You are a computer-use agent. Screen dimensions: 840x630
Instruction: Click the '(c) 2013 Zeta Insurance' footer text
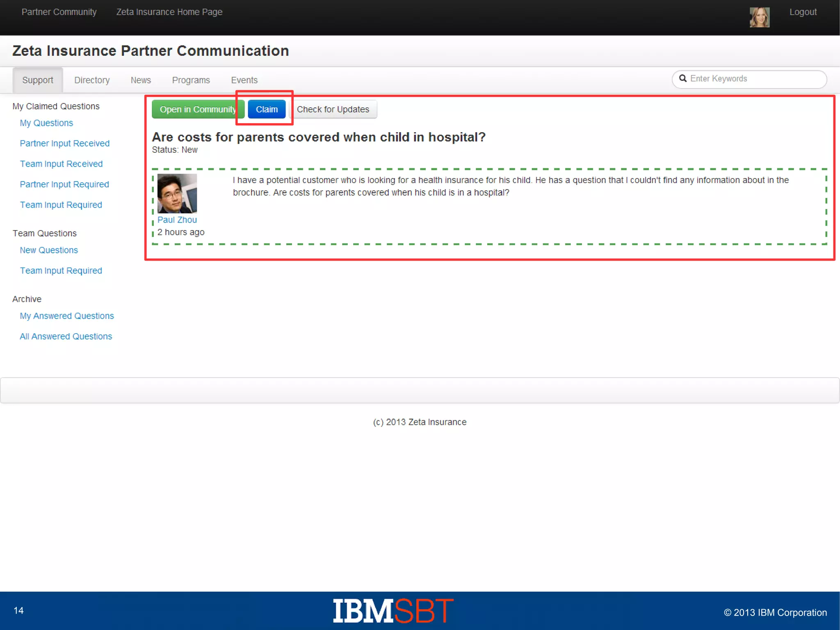[420, 422]
